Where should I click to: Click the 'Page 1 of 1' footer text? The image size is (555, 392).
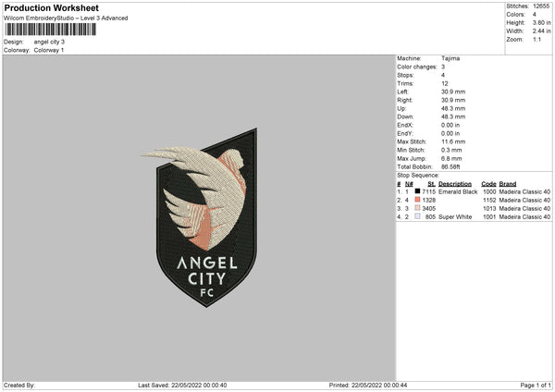click(536, 385)
